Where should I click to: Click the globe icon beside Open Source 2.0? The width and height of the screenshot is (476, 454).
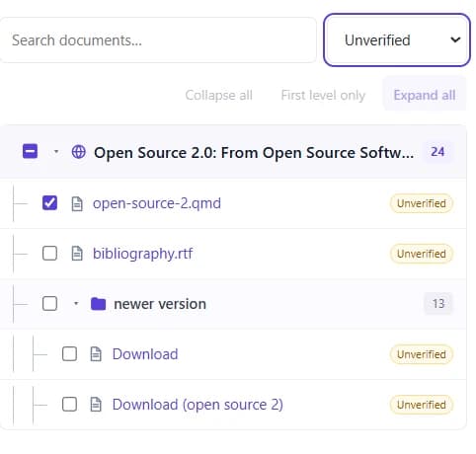coord(79,152)
